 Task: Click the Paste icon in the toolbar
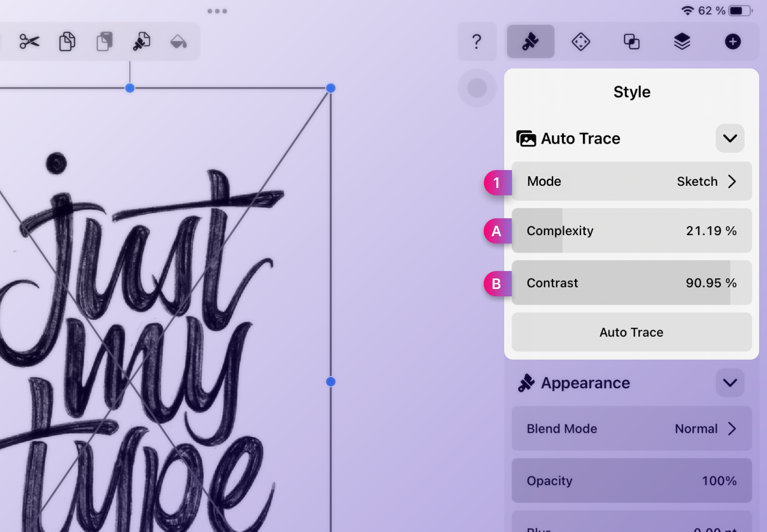click(x=104, y=42)
